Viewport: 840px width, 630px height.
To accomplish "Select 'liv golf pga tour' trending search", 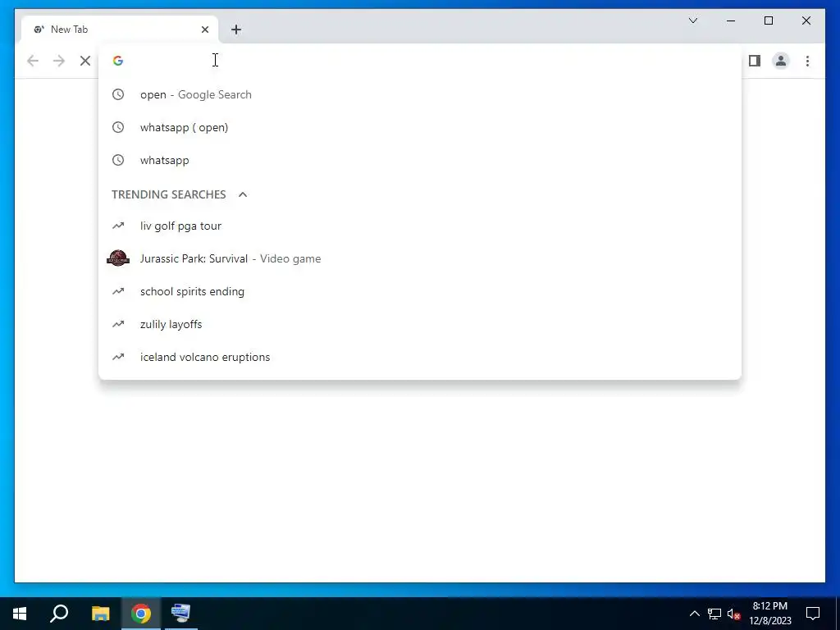I will click(x=420, y=226).
